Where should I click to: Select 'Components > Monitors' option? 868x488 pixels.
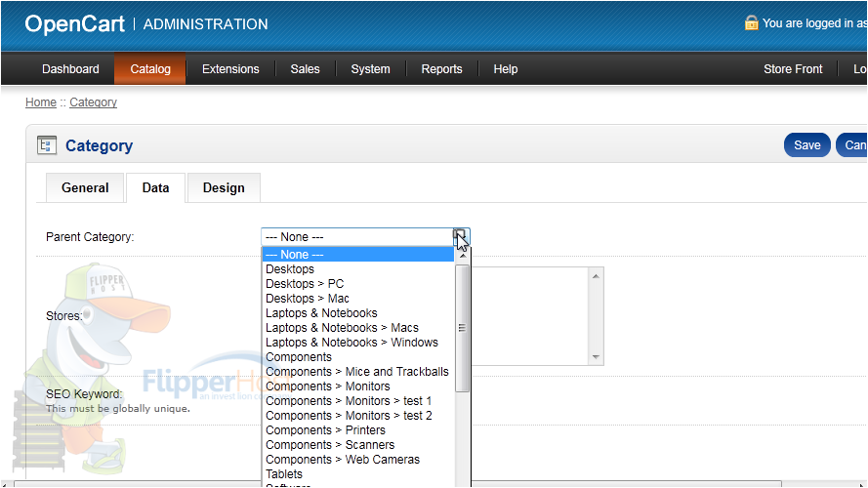[x=357, y=386]
